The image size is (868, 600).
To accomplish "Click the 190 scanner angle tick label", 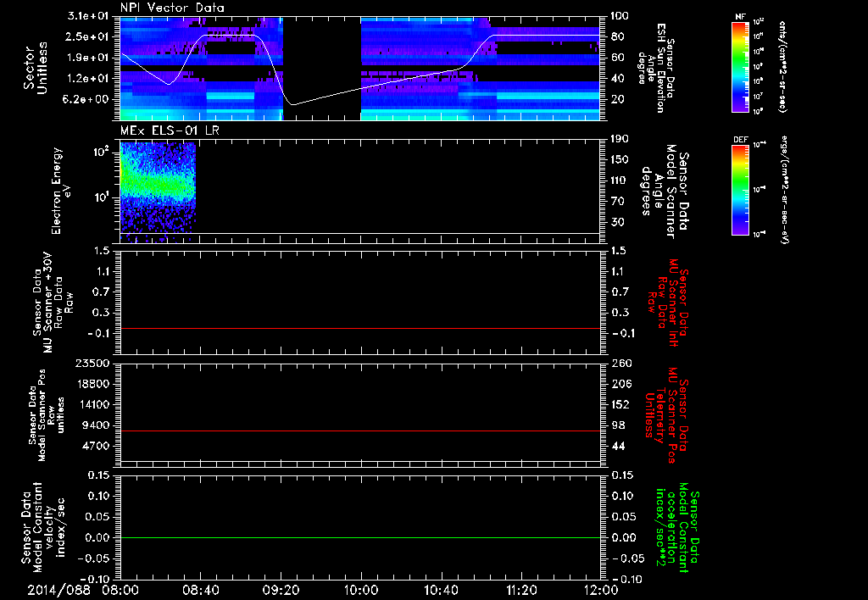I will click(x=620, y=139).
